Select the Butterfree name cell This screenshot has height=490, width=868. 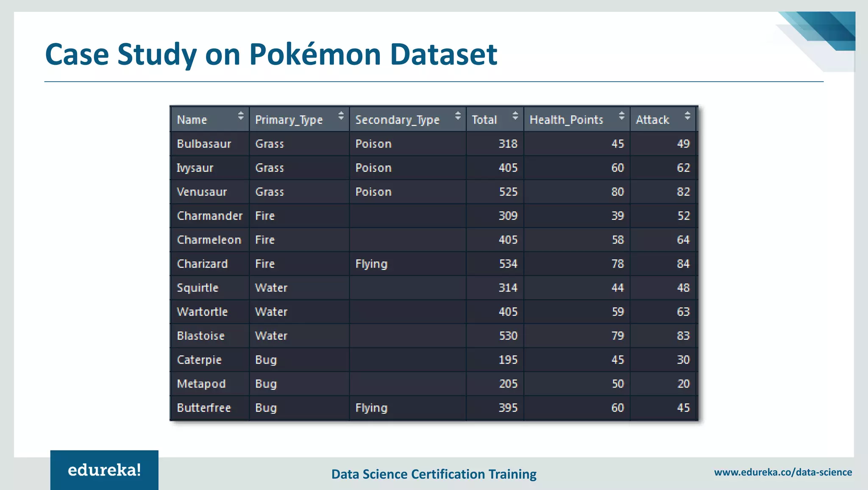tap(210, 408)
